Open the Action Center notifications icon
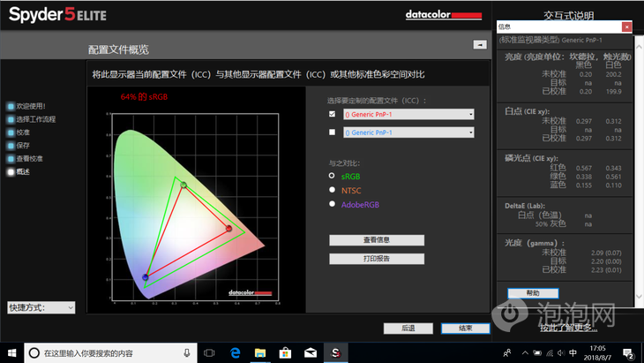Viewport: 644px width, 363px height. [x=628, y=352]
